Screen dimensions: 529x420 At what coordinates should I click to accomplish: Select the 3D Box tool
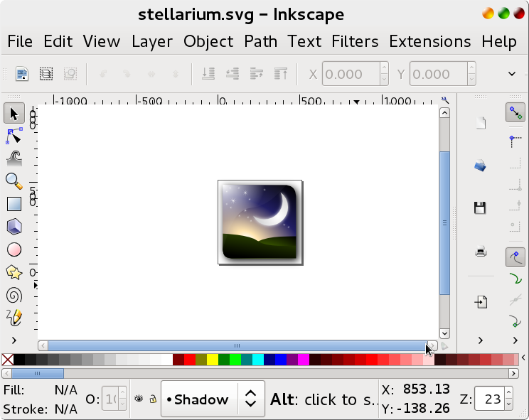14,227
